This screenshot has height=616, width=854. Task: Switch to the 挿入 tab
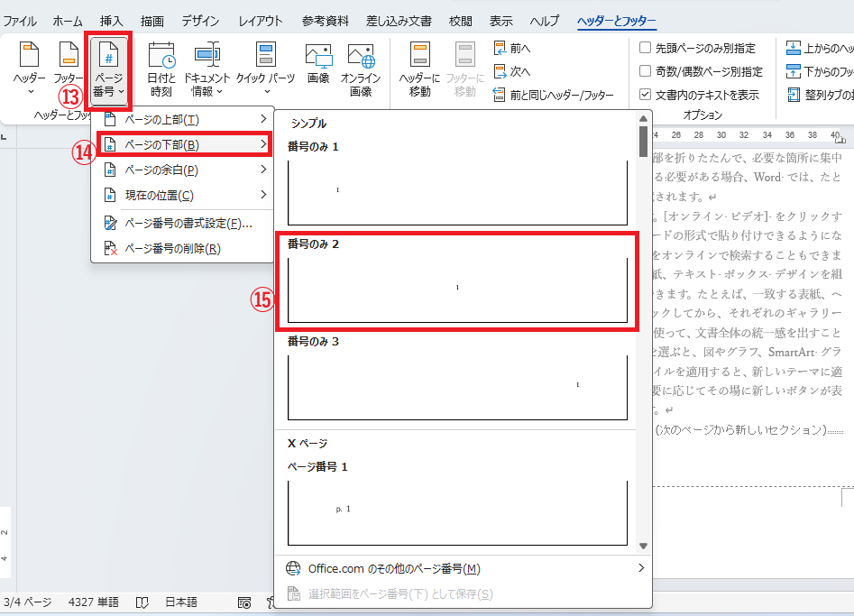click(x=112, y=22)
